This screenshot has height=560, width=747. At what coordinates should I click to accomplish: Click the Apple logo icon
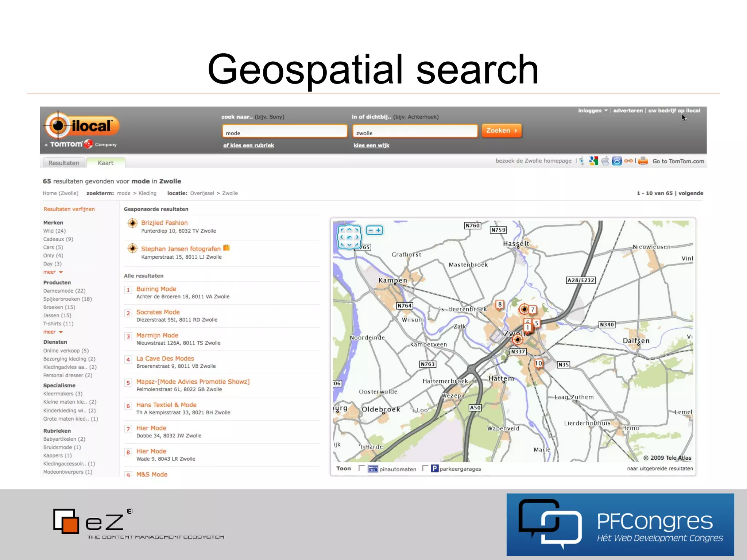click(x=605, y=161)
